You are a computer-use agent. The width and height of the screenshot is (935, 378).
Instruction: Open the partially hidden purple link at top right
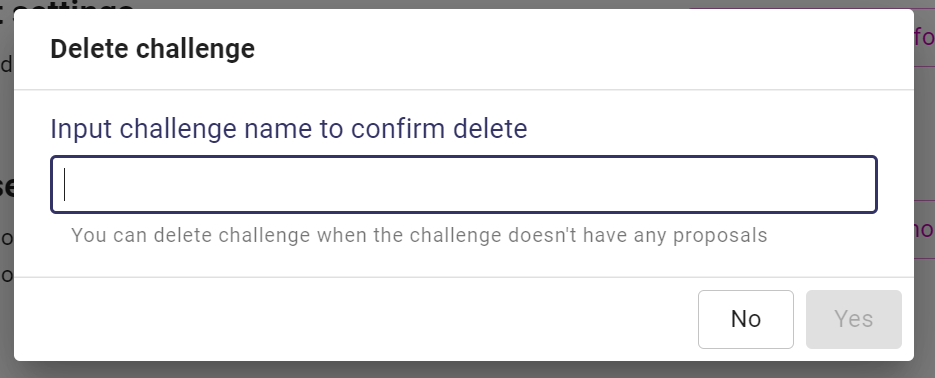pyautogui.click(x=924, y=37)
